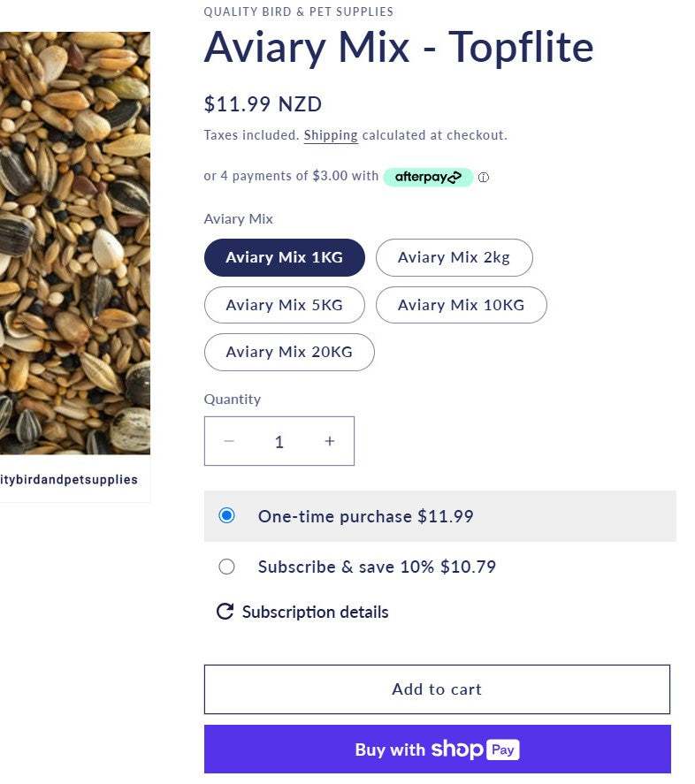This screenshot has width=695, height=784.
Task: Click the Afterpay info icon
Action: tap(484, 177)
